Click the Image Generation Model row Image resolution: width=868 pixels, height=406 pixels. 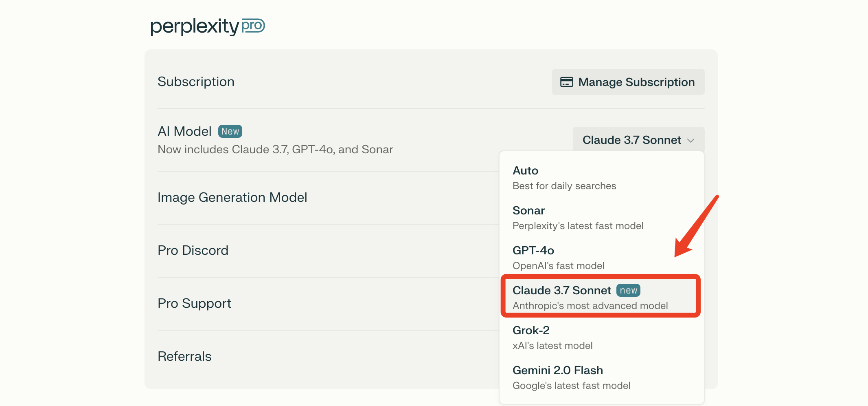click(x=232, y=197)
